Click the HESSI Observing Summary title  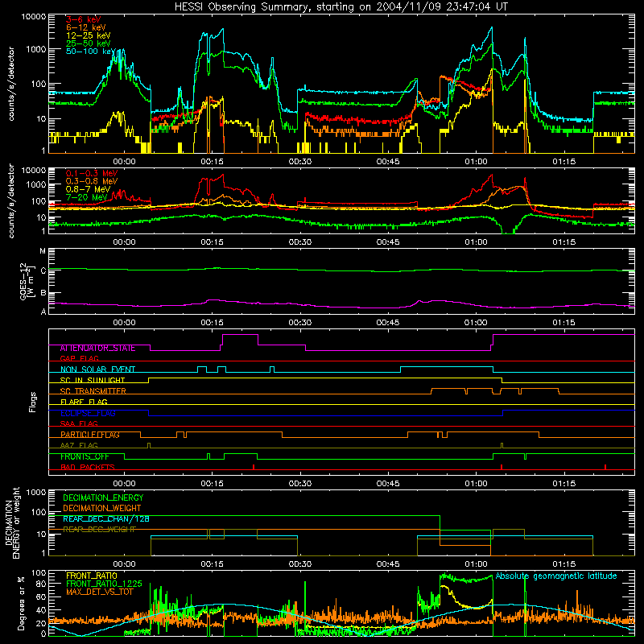[341, 6]
